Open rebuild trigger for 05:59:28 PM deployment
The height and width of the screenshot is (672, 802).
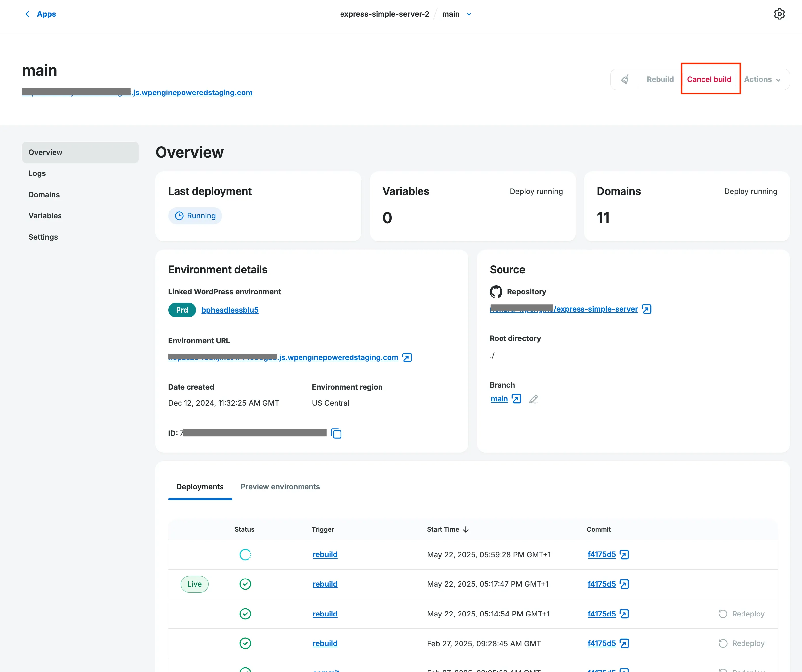tap(325, 554)
